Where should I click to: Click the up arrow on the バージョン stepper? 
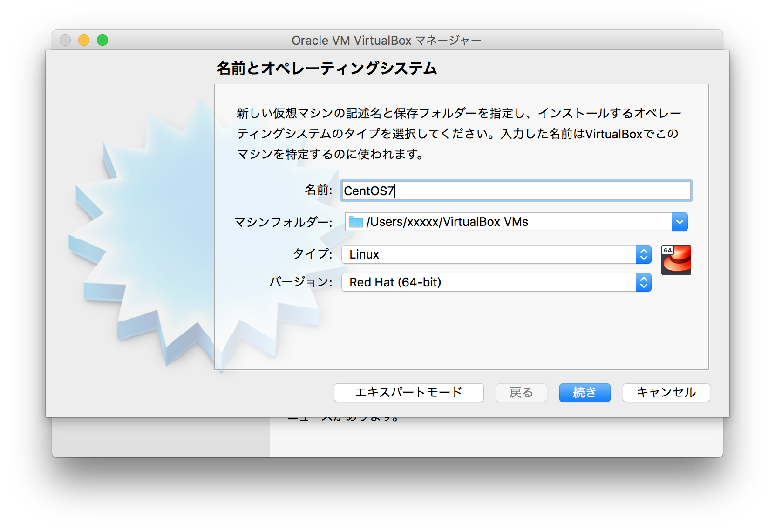coord(644,279)
